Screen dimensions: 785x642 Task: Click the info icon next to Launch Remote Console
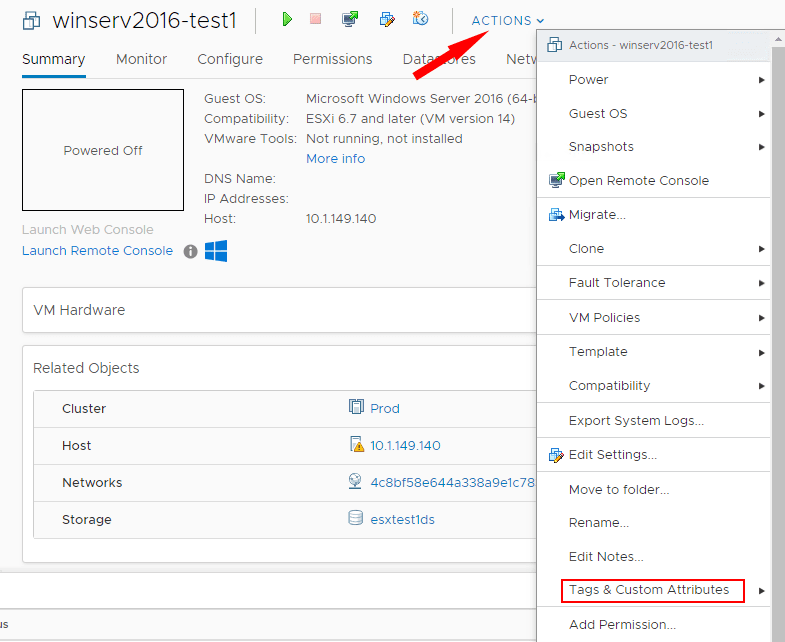pos(190,251)
